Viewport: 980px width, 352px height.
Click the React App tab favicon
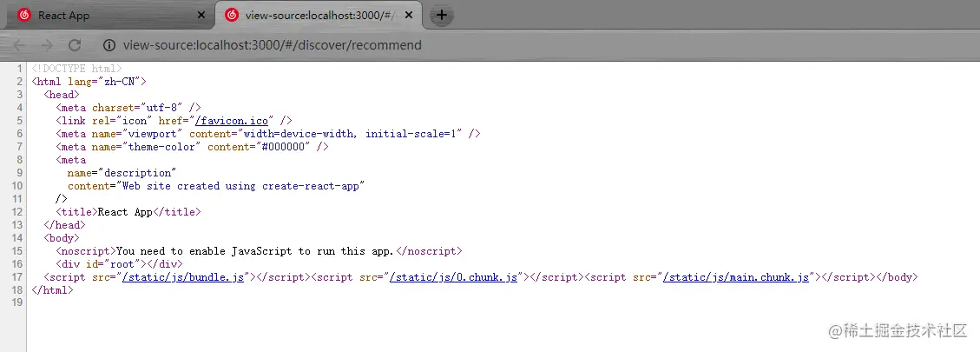[x=24, y=16]
